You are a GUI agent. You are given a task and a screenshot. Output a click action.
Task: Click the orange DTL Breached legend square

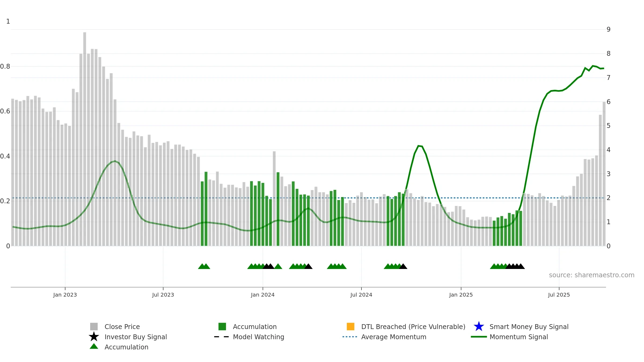tap(350, 327)
